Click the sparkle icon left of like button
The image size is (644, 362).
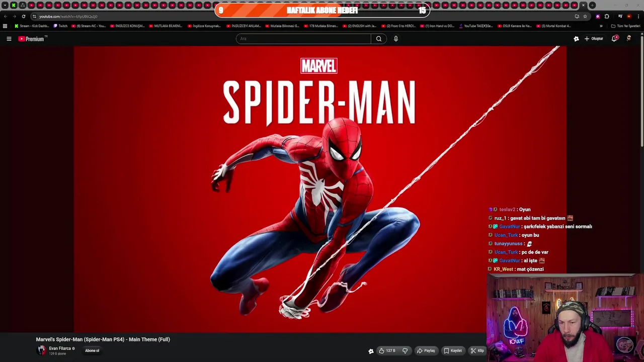pos(371,351)
